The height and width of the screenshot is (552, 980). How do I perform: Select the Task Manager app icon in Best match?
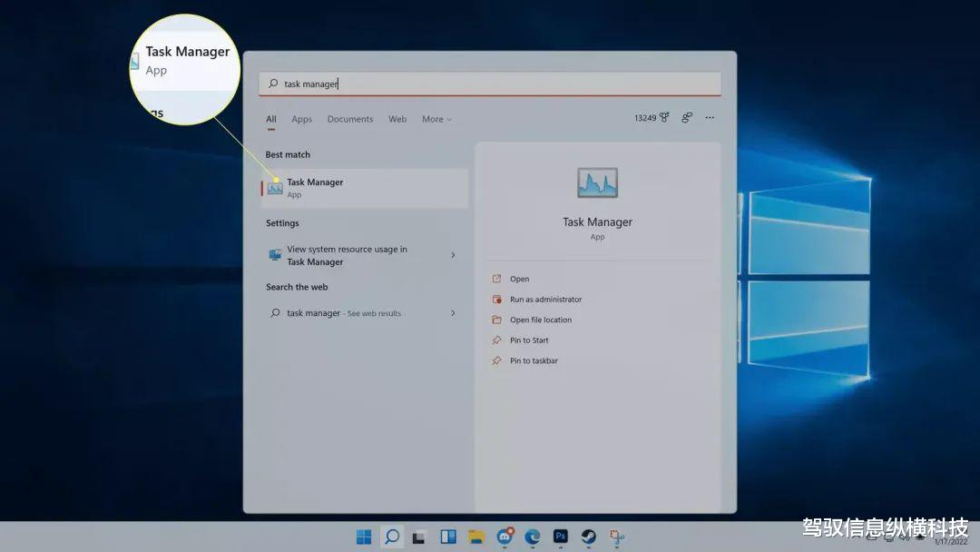274,187
